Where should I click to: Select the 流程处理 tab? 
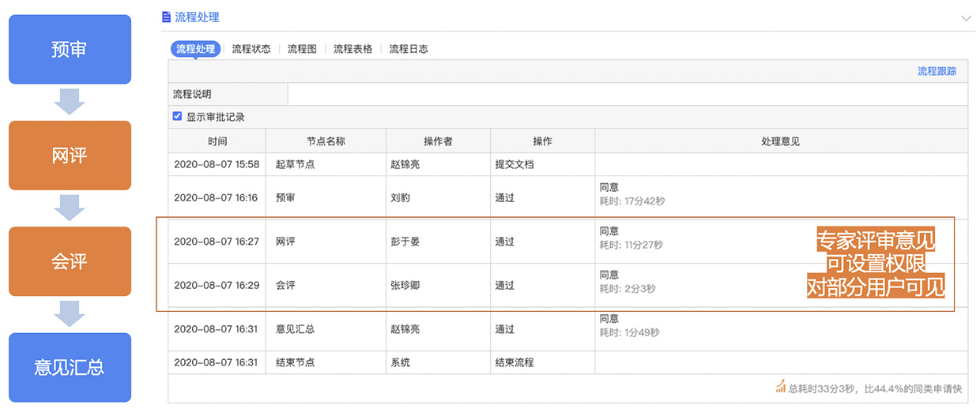(195, 49)
